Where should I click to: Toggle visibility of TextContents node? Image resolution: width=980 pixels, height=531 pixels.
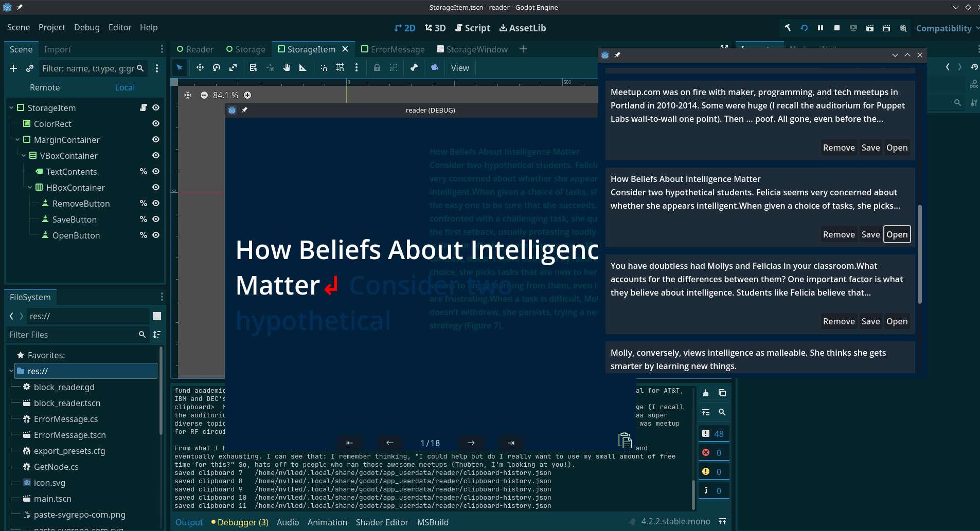pos(156,171)
